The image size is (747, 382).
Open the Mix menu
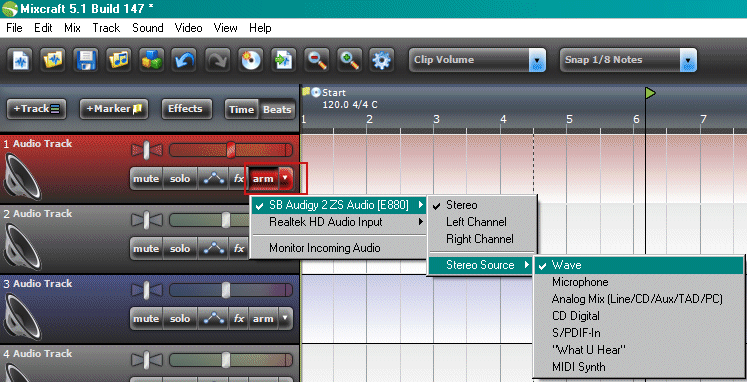pyautogui.click(x=72, y=28)
